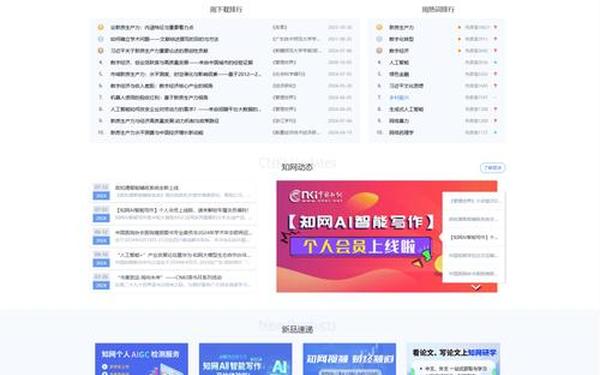Click the trend arrow in the 数字经济 row
This screenshot has width=600, height=375.
[x=496, y=51]
